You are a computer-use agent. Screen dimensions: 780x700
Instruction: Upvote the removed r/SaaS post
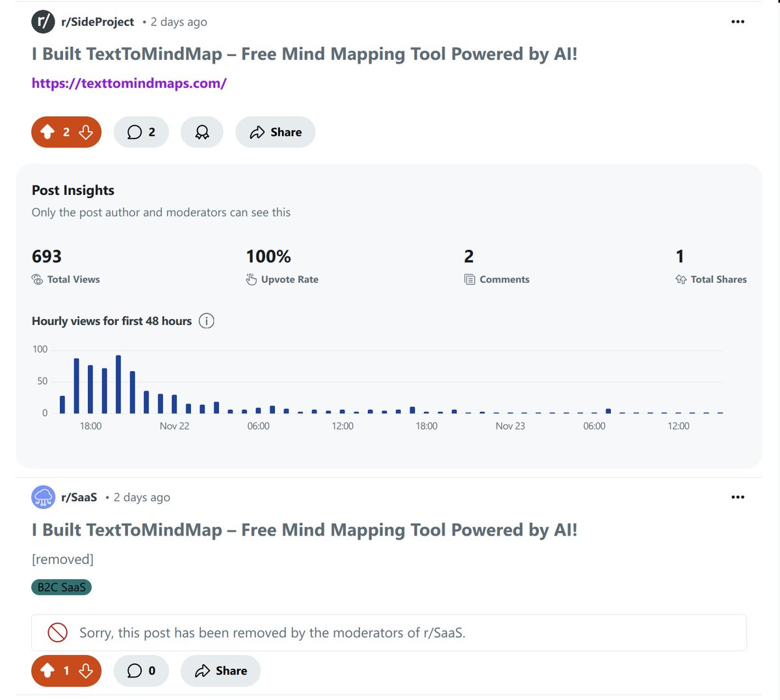tap(47, 671)
